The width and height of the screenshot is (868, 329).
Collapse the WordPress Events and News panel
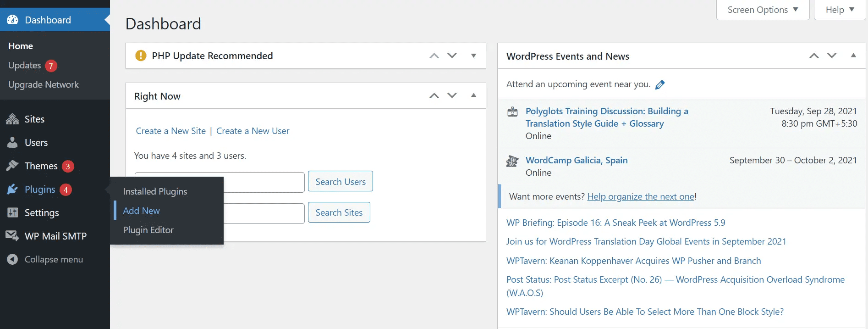click(853, 56)
